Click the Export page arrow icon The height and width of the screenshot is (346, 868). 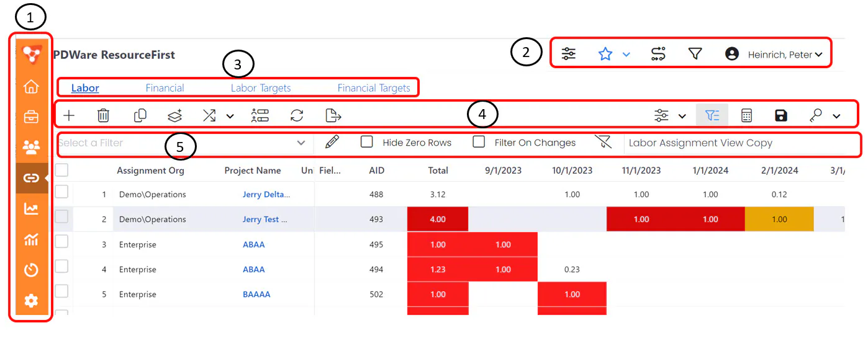(x=333, y=115)
